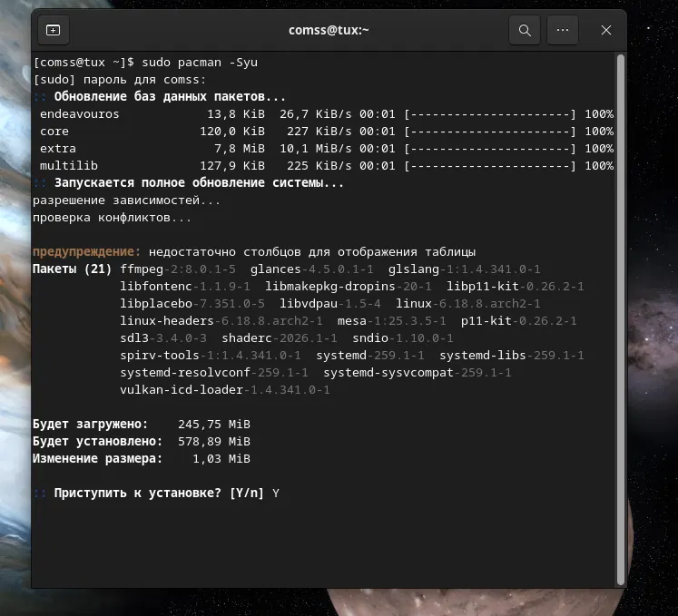Click the libfontenc package entry

tap(185, 286)
